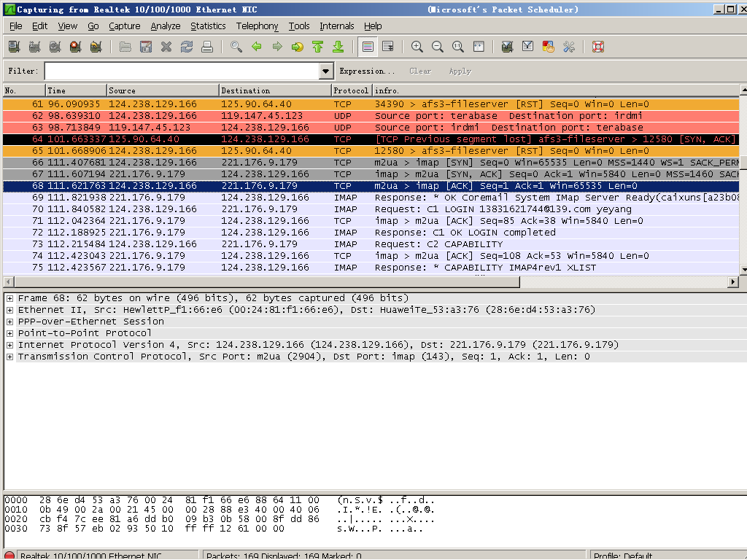Screen dimensions: 747x560
Task: Expand the PPP-over-Ethernet Session node
Action: tap(9, 322)
